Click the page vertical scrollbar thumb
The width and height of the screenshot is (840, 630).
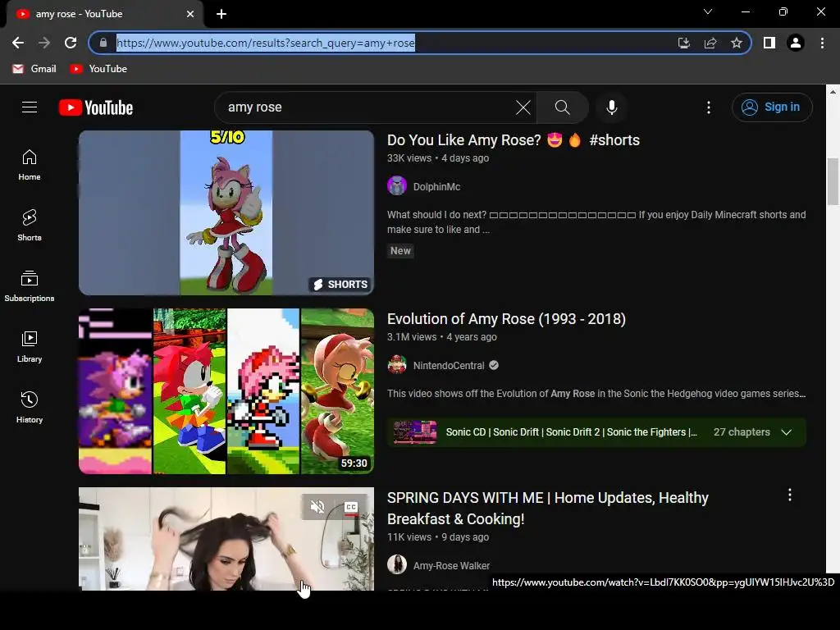coord(833,181)
